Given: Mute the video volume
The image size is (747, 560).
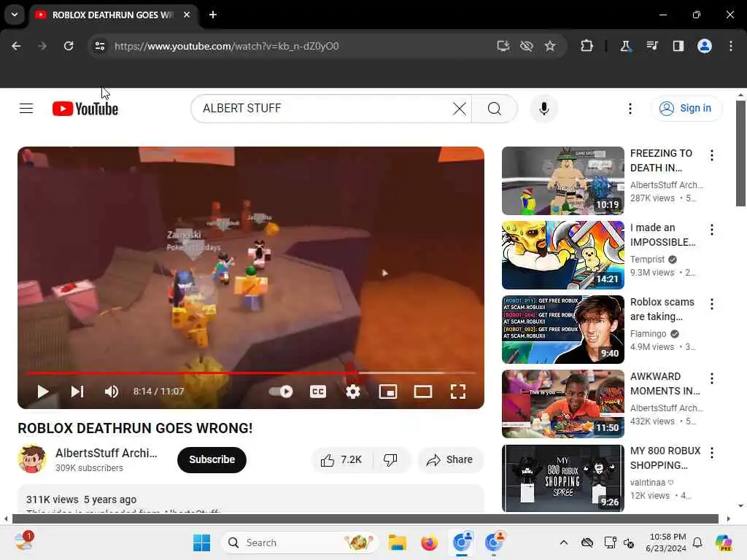Looking at the screenshot, I should [112, 392].
